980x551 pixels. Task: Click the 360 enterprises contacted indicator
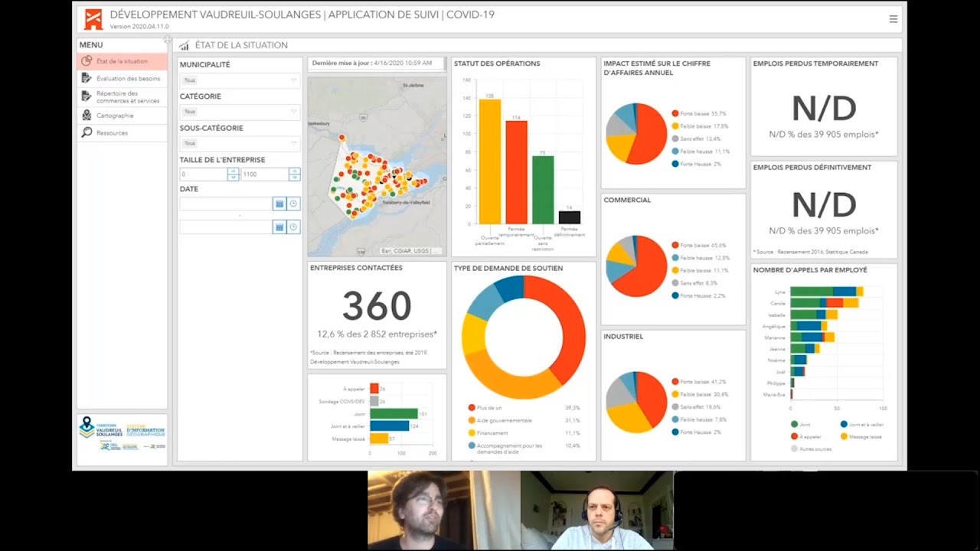[x=377, y=307]
